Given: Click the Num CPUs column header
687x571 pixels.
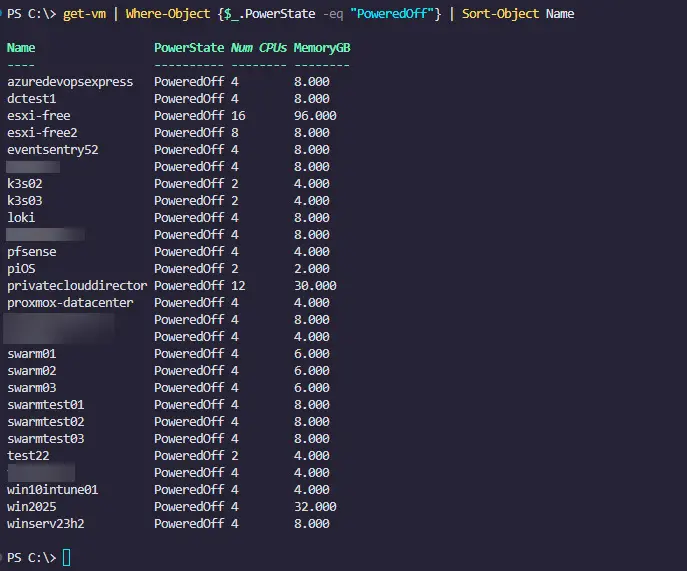Looking at the screenshot, I should click(259, 48).
